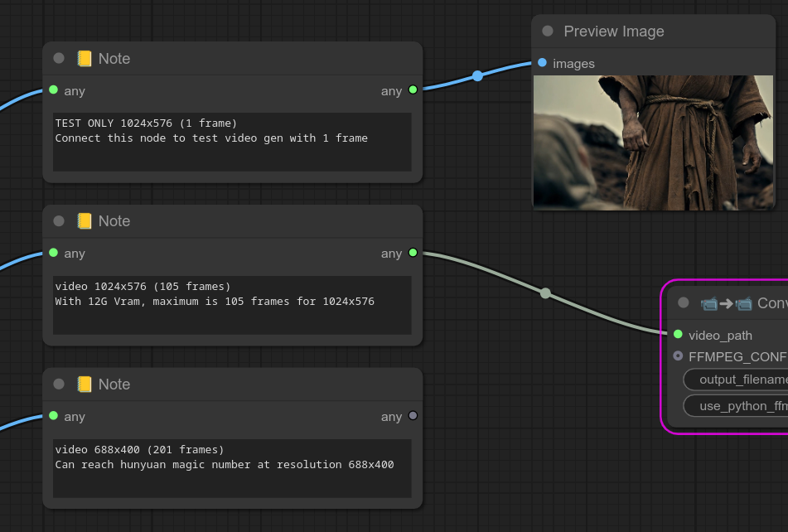Collapse the 688x400 Note node
This screenshot has width=788, height=532.
(59, 384)
